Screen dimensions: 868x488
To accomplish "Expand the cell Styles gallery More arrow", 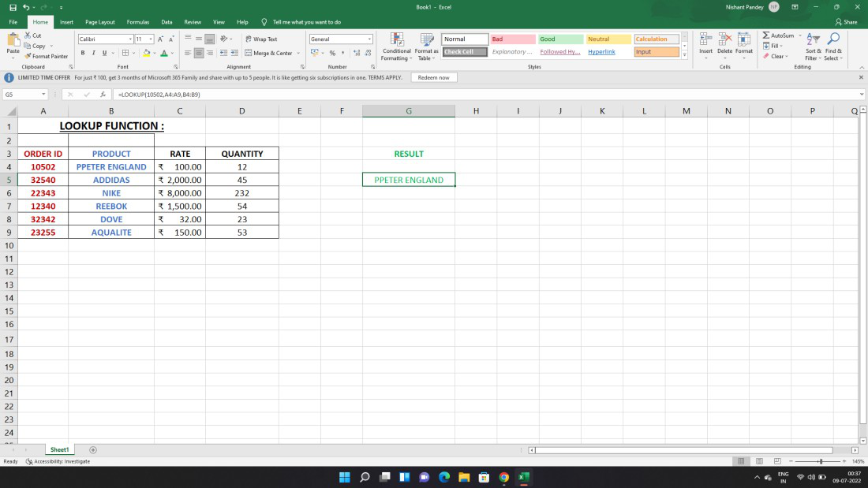I will (685, 54).
